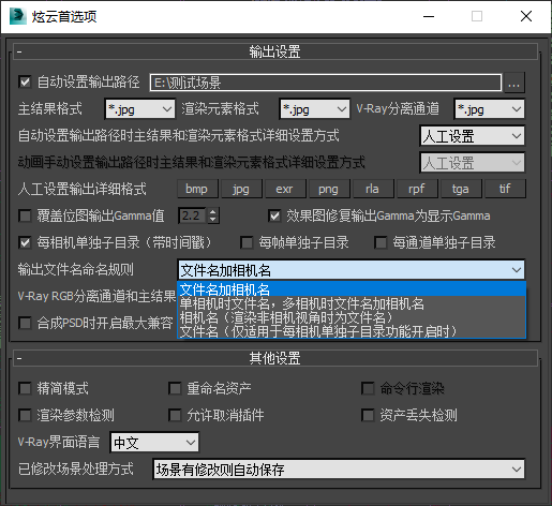Click the png format button

click(x=329, y=189)
